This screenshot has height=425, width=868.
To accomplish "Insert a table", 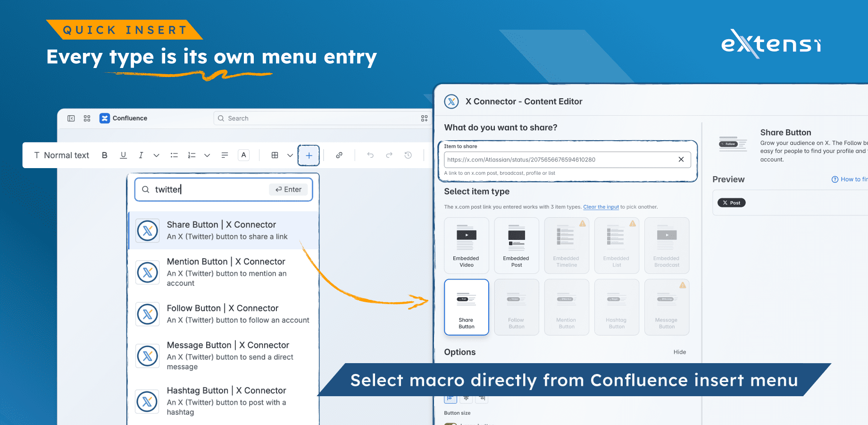I will point(275,155).
